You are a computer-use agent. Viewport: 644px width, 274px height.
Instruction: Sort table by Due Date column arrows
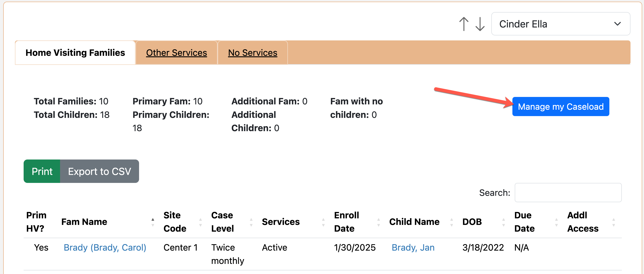click(556, 222)
